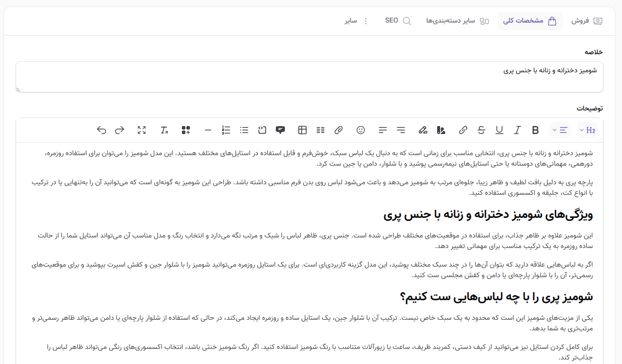
Task: Insert a hyperlink with chain icon
Action: point(463,130)
